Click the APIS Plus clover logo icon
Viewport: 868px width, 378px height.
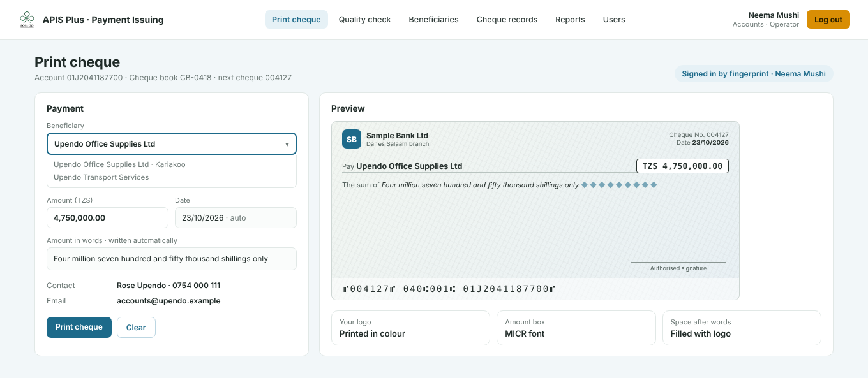[27, 20]
